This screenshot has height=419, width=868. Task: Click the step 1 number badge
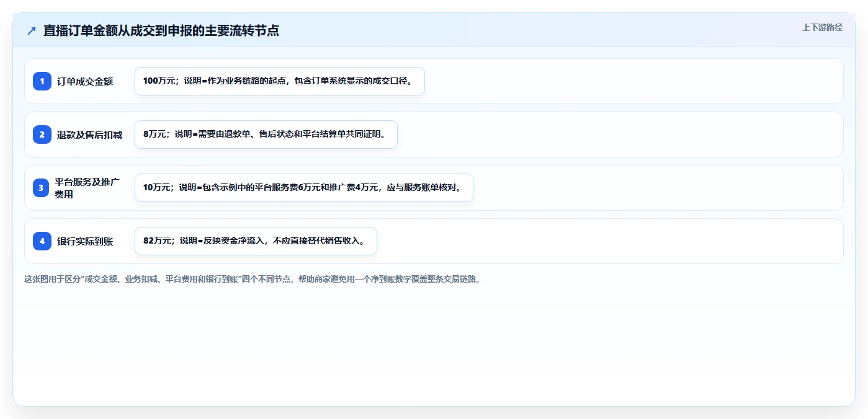pos(42,81)
